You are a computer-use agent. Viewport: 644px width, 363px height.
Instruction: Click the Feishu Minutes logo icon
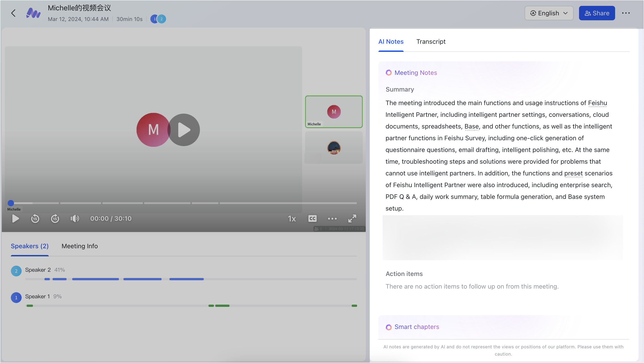[x=33, y=13]
